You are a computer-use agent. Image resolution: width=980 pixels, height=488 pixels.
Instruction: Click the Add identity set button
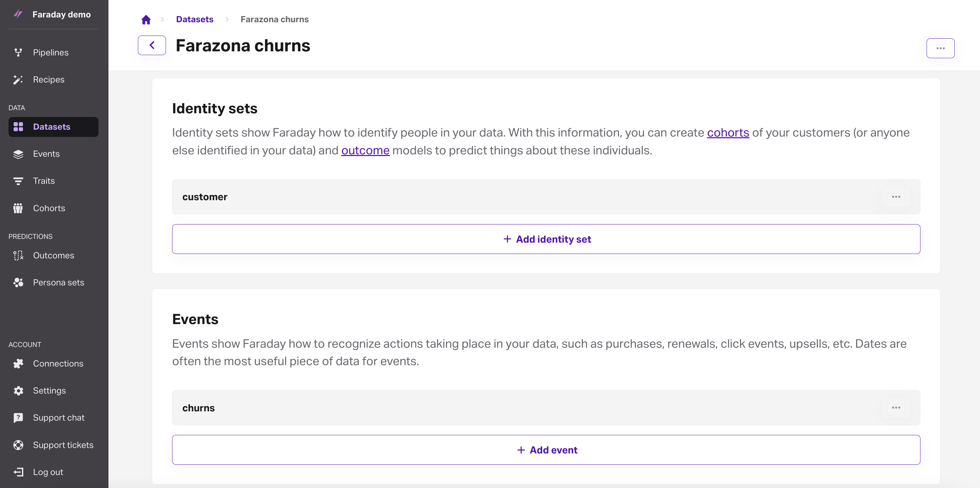(x=546, y=239)
